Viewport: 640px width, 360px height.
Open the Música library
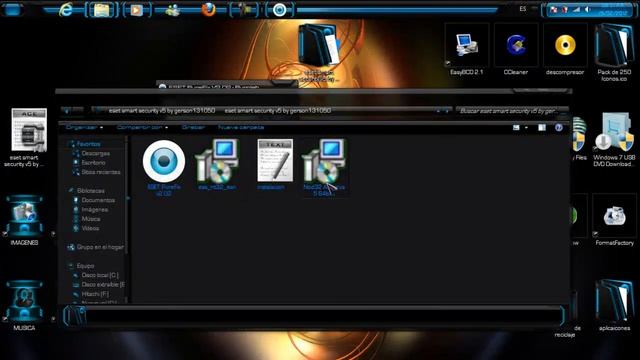coord(91,219)
